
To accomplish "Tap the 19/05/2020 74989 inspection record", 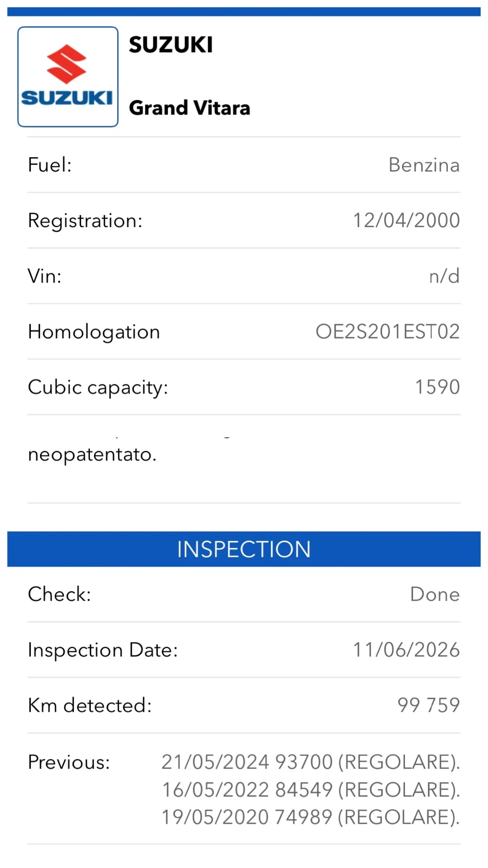I will click(311, 817).
